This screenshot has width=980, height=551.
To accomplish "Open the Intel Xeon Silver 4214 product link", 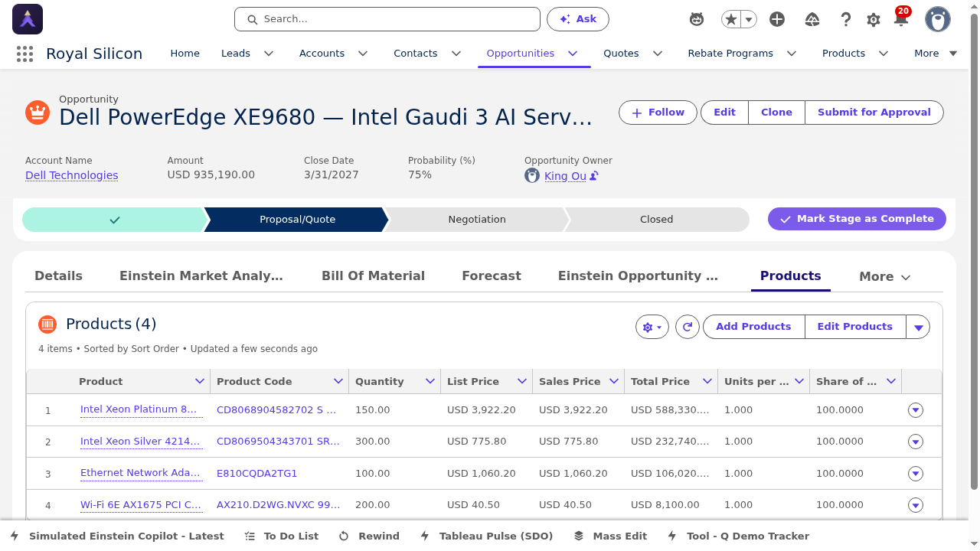I will tap(141, 442).
